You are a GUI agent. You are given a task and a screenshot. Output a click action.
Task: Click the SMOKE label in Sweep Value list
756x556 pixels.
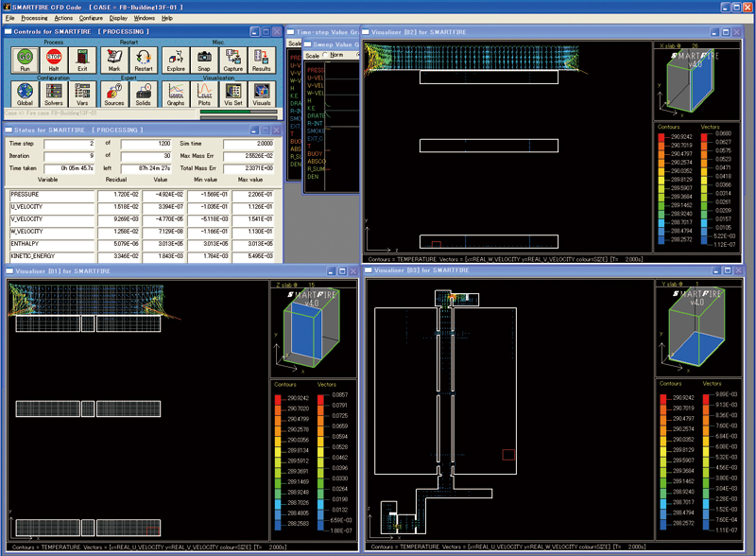tap(316, 131)
